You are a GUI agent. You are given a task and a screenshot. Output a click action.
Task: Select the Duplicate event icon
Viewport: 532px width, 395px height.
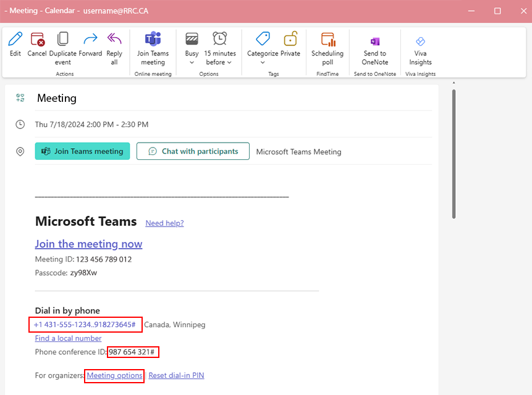[x=62, y=41]
